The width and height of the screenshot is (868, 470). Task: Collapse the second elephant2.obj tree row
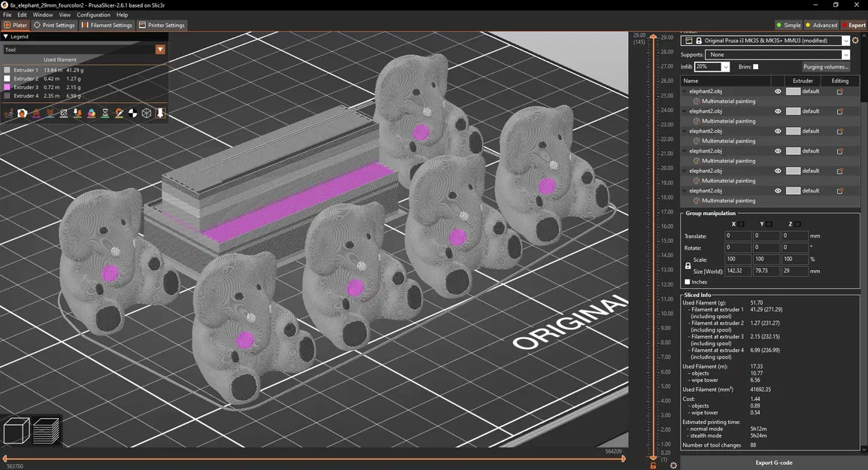(x=684, y=111)
